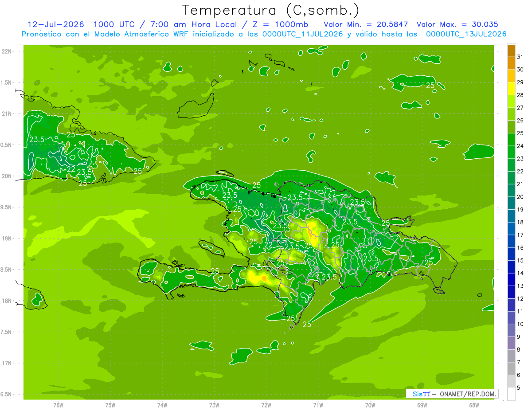Viewport: 532px width, 411px height.
Task: Click the purple colorbar swatch between 9 and 10
Action: 511,331
